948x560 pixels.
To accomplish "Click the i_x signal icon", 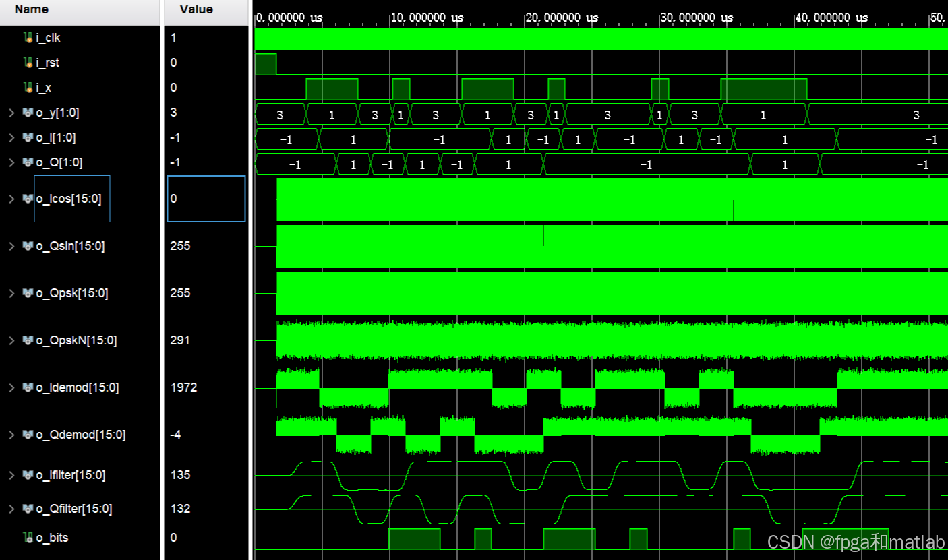I will click(28, 88).
